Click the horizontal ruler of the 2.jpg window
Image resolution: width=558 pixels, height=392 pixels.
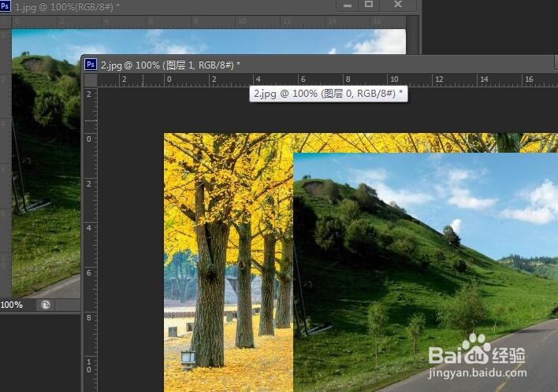pyautogui.click(x=327, y=80)
